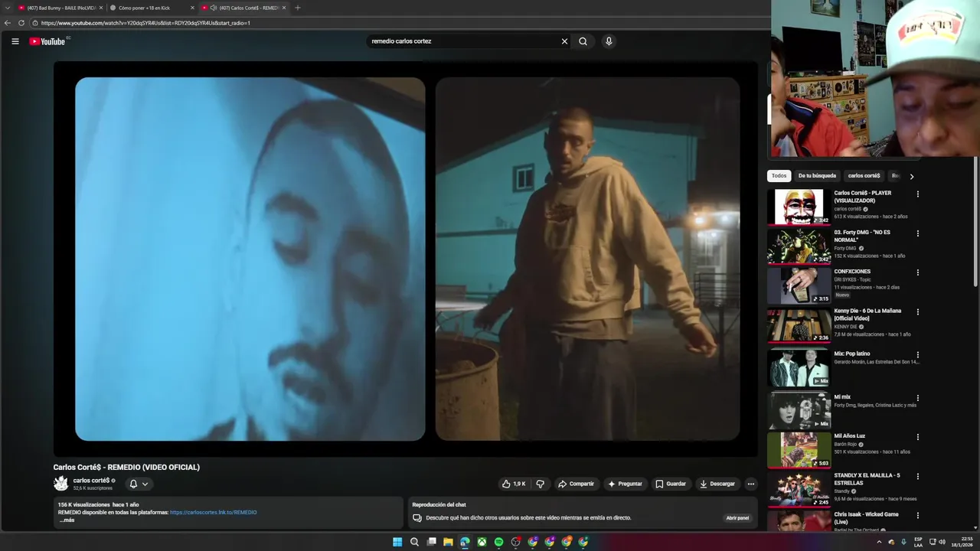Dislike the video with thumbs down
The width and height of the screenshot is (980, 551).
point(540,484)
